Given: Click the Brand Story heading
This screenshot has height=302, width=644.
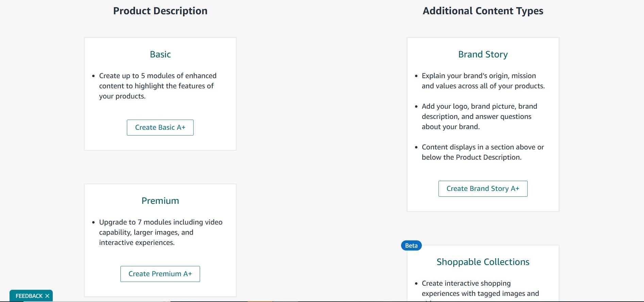Looking at the screenshot, I should (x=483, y=54).
